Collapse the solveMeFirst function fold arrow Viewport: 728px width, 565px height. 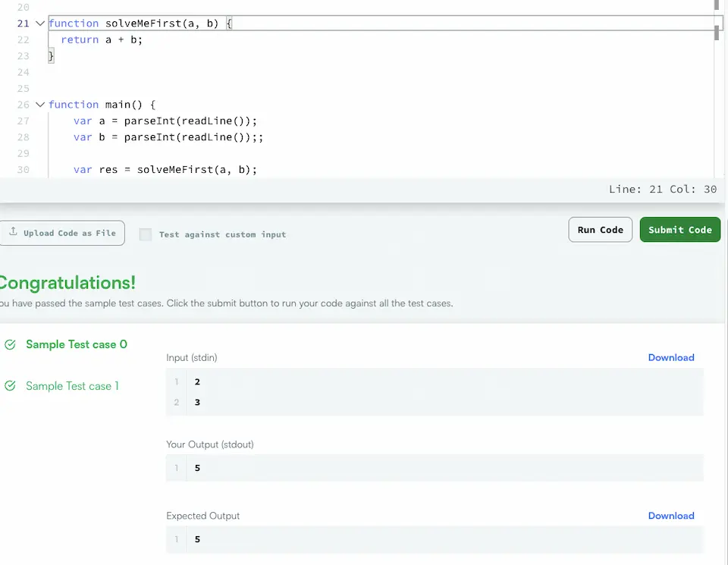(x=40, y=24)
